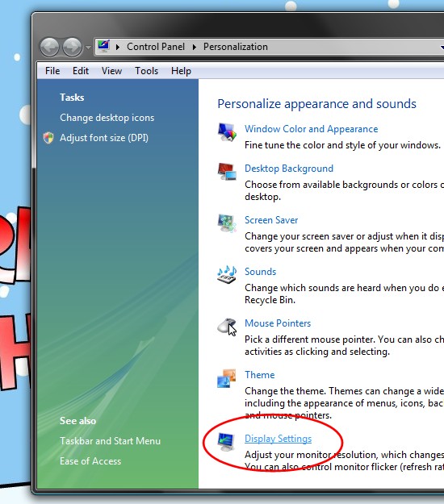Click Control Panel in address breadcrumb

coord(156,47)
